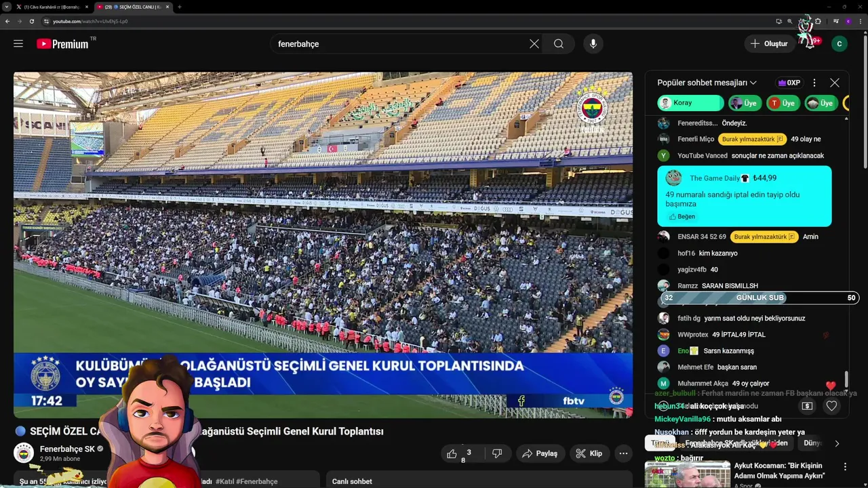The image size is (868, 488).
Task: Click the live video player area
Action: [x=323, y=244]
